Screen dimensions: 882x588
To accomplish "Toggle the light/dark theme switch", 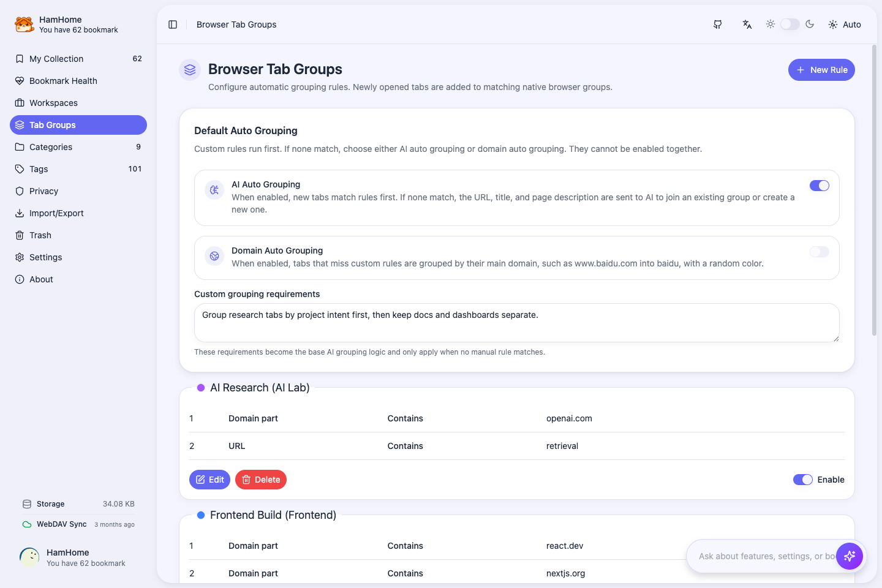I will [790, 24].
